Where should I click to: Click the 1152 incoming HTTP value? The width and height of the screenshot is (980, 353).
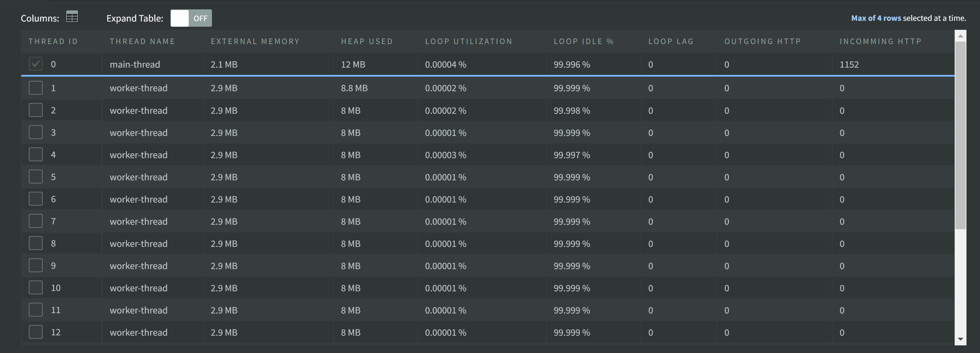pos(849,64)
